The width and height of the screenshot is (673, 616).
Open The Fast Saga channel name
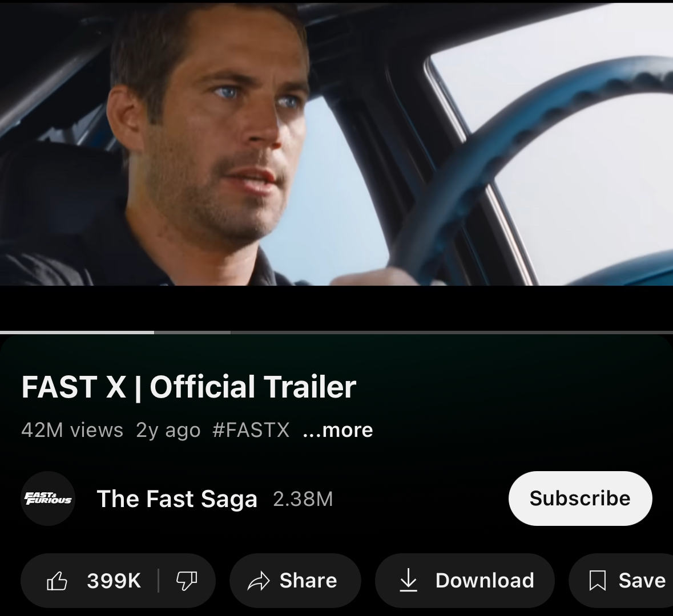(x=177, y=499)
